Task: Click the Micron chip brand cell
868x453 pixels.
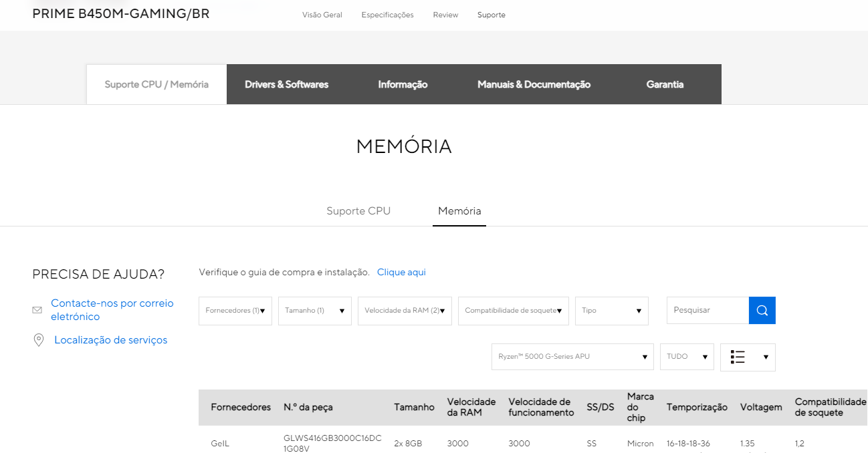Action: point(641,444)
